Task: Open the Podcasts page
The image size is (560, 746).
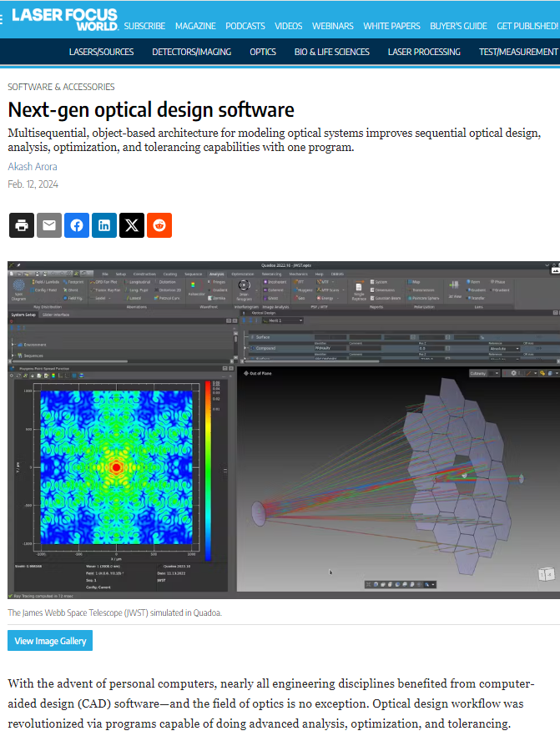Action: coord(245,26)
